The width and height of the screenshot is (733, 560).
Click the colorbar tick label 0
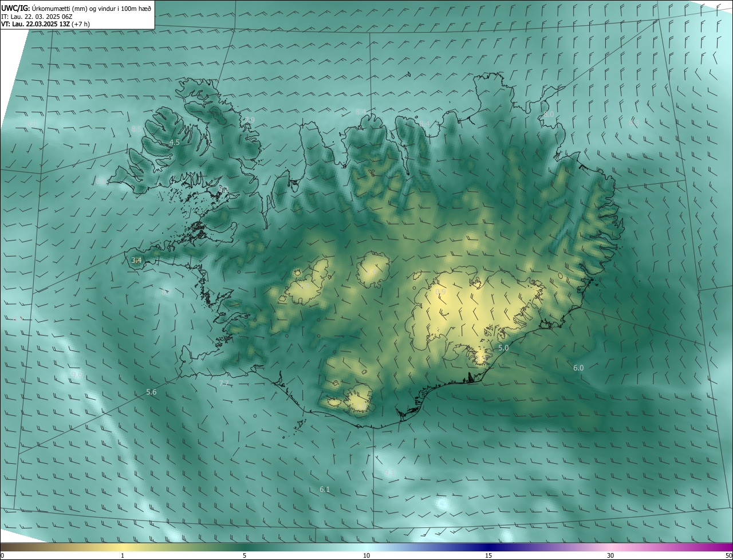[x=2, y=556]
